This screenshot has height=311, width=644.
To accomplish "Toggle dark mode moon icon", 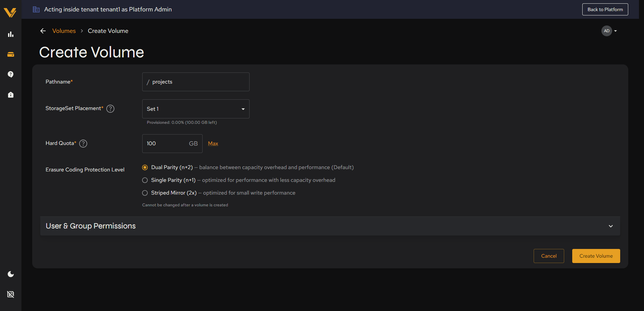I will click(x=11, y=274).
